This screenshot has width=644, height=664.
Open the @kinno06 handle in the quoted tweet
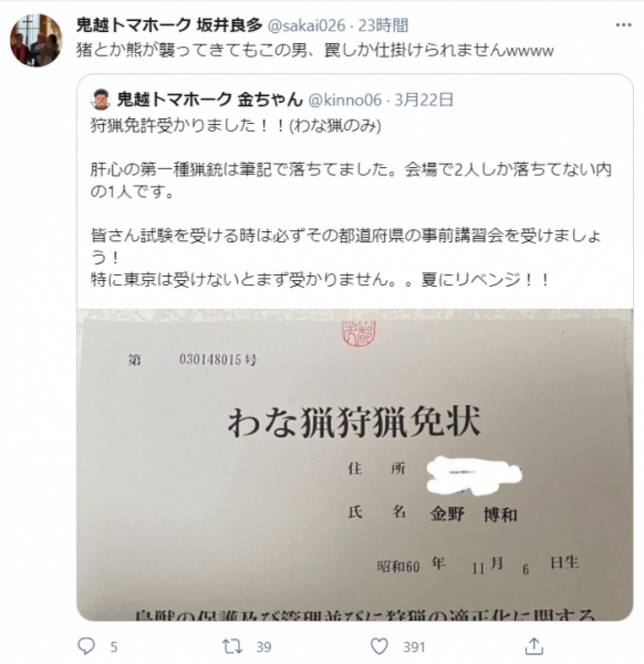(x=345, y=100)
